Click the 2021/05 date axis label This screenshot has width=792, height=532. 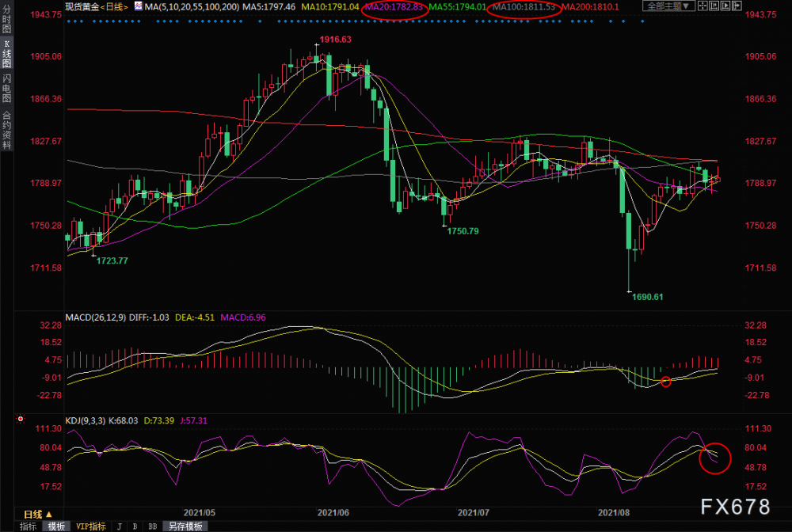(199, 512)
